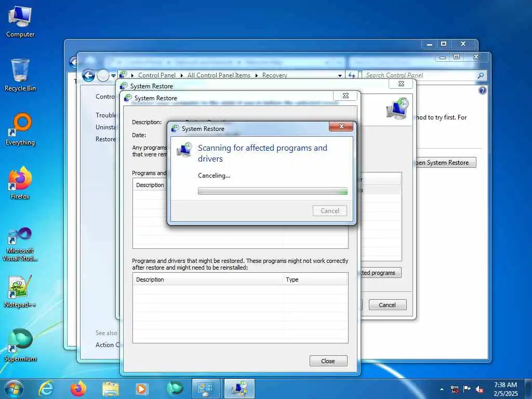This screenshot has width=532, height=399.
Task: Go back in the Recovery Control Panel window
Action: pos(88,75)
